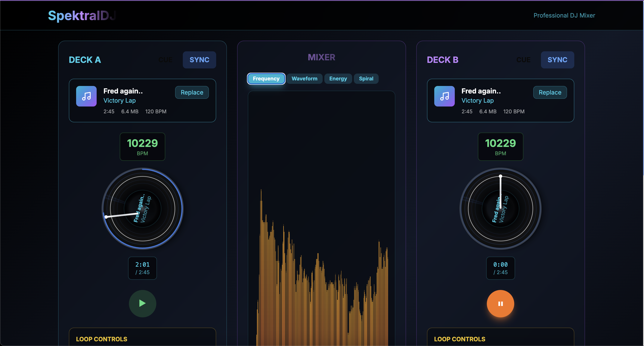This screenshot has height=346, width=644.
Task: Click Deck A turntable platter
Action: (142, 208)
